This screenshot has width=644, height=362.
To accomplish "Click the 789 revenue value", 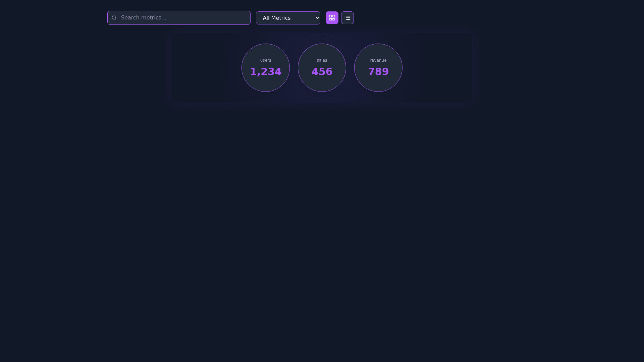I will [x=378, y=71].
